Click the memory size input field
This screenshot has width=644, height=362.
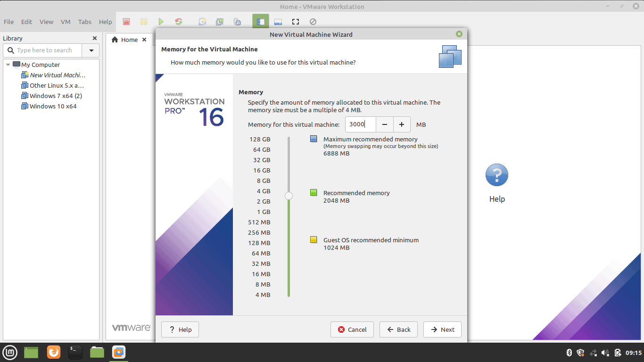(361, 124)
